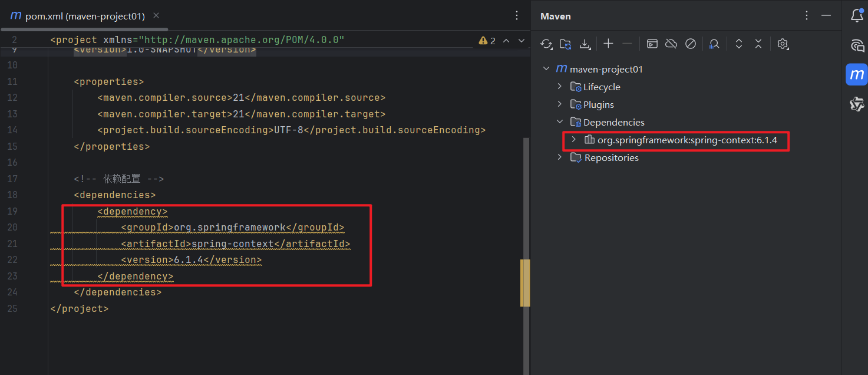Image resolution: width=868 pixels, height=375 pixels.
Task: Collapse the maven-project01 root node
Action: (546, 69)
